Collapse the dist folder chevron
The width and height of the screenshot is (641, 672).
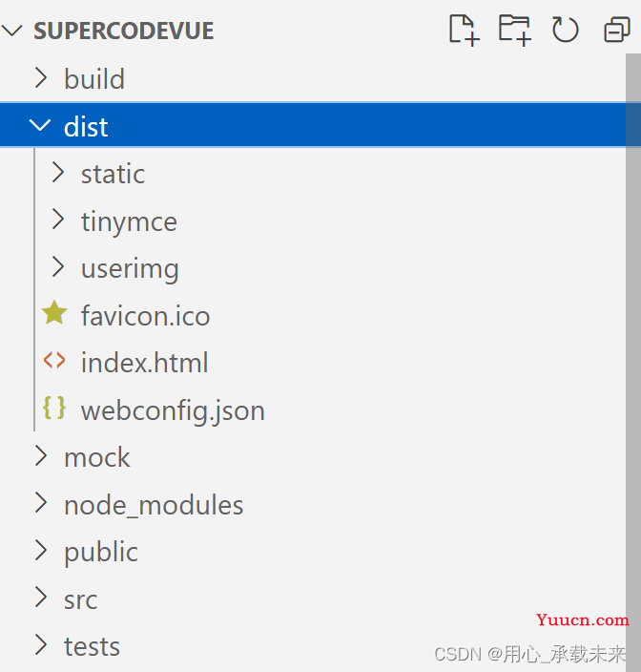40,125
